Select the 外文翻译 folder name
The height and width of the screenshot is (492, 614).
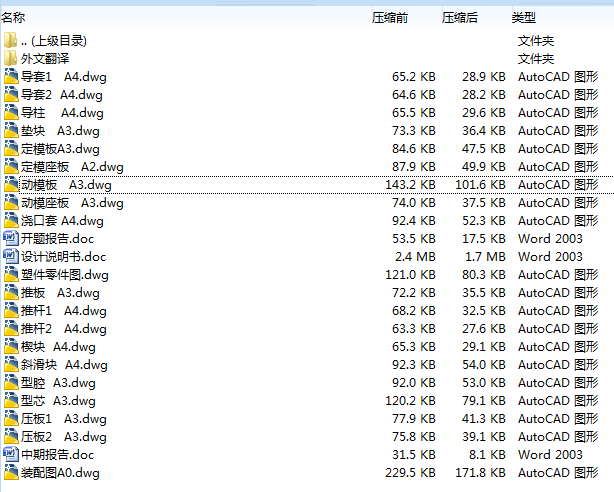45,59
